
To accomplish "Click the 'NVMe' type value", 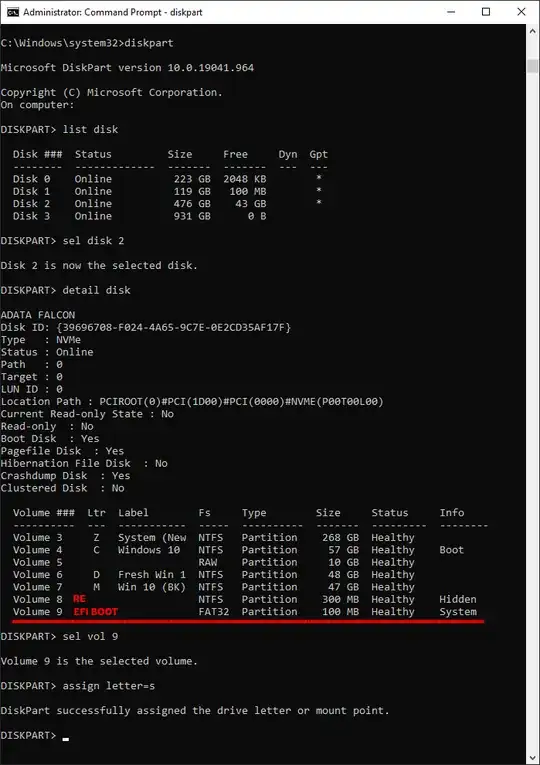I will pos(68,340).
